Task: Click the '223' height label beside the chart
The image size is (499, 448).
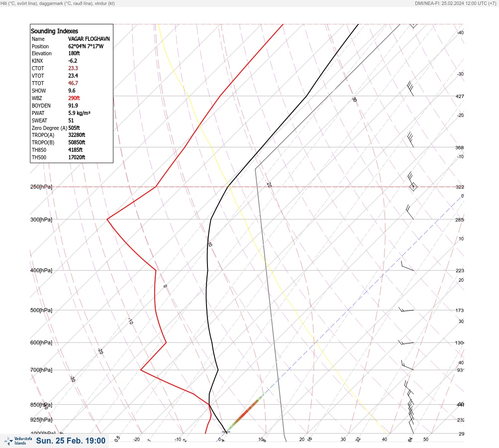Action: tap(460, 271)
